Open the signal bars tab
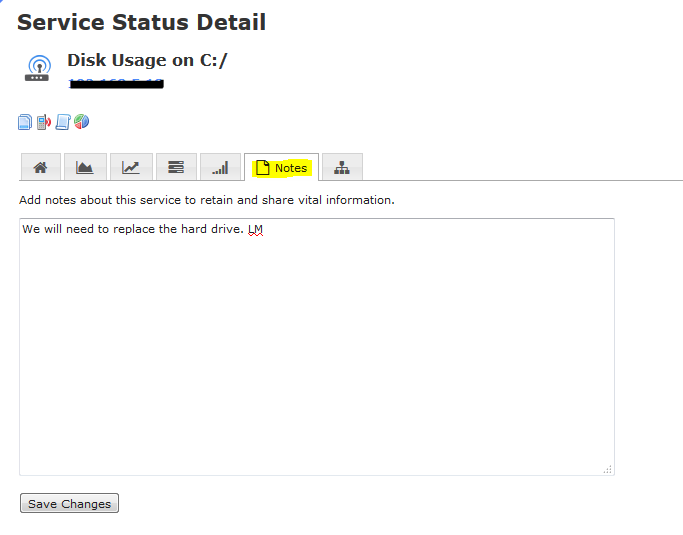The width and height of the screenshot is (683, 535). (x=220, y=167)
